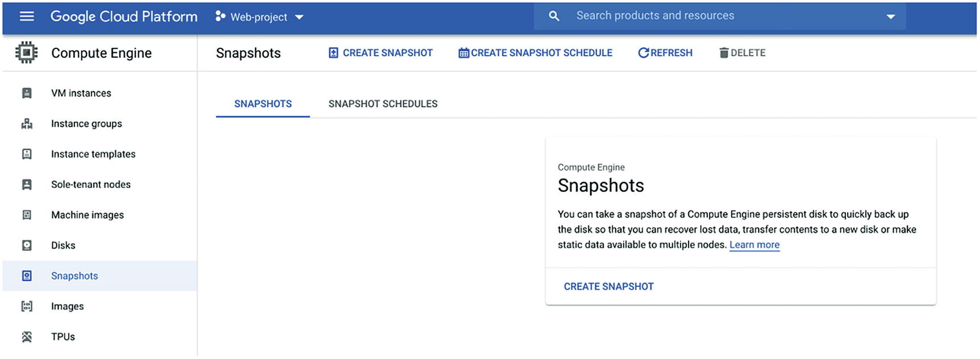Open the Web-project selector dropdown
The image size is (980, 359).
coord(260,17)
